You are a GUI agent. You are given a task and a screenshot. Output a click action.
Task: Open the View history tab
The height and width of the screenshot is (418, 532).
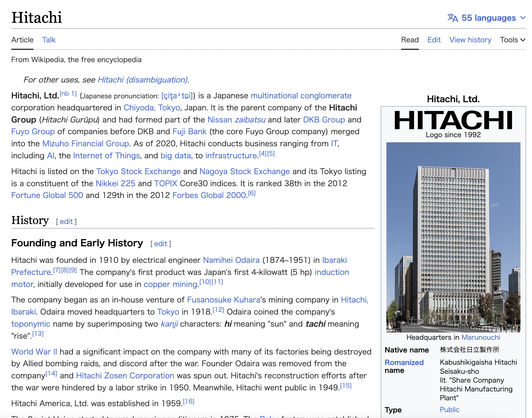470,40
